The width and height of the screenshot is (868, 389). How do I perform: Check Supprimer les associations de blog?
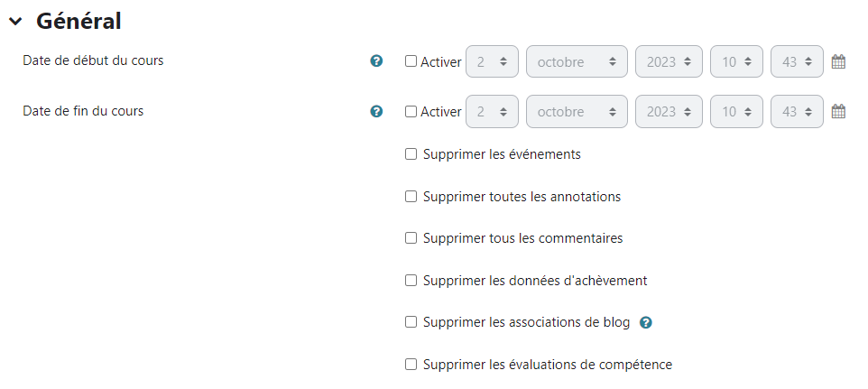pos(411,322)
